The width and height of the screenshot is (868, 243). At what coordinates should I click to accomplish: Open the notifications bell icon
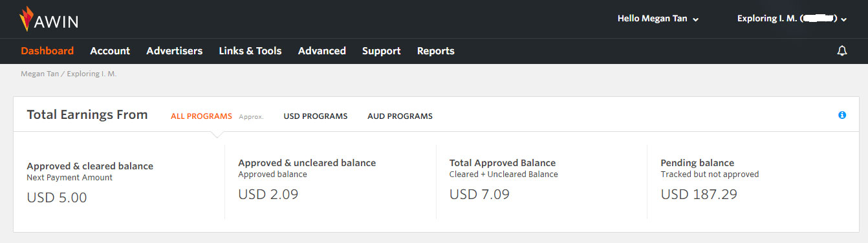coord(842,51)
